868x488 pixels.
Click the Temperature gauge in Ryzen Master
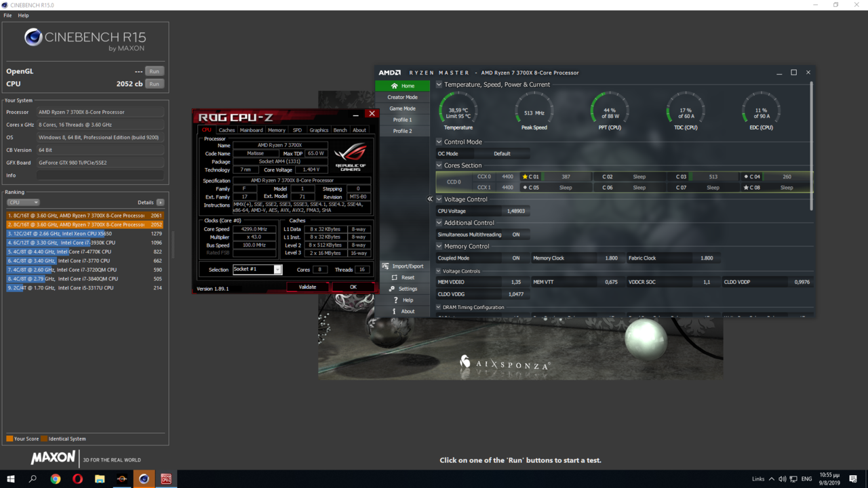click(458, 110)
